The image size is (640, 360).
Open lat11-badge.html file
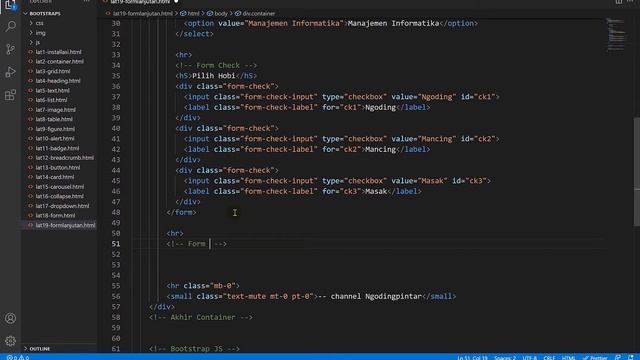click(57, 148)
